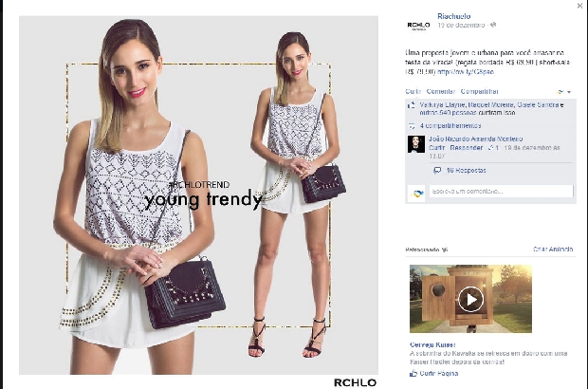This screenshot has height=389, width=588.
Task: Click Curtir to like the post
Action: pyautogui.click(x=413, y=91)
